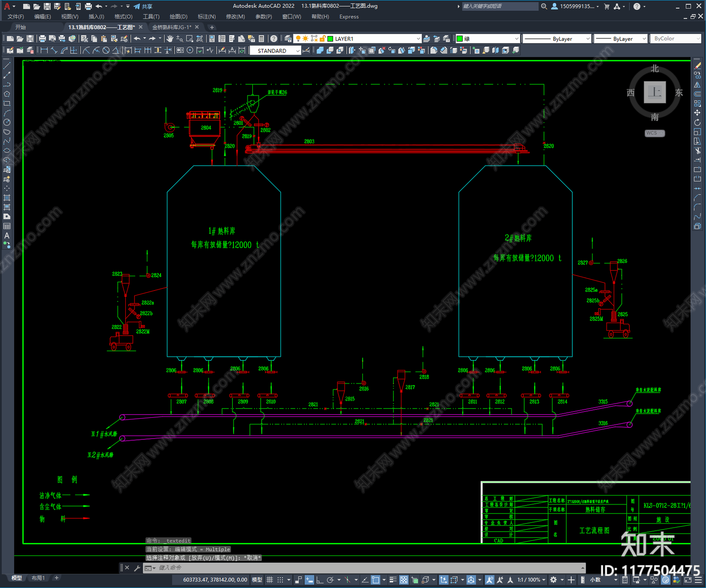The width and height of the screenshot is (706, 588).
Task: Switch to the 金桥熟料库JG-1 drawing tab
Action: point(172,27)
